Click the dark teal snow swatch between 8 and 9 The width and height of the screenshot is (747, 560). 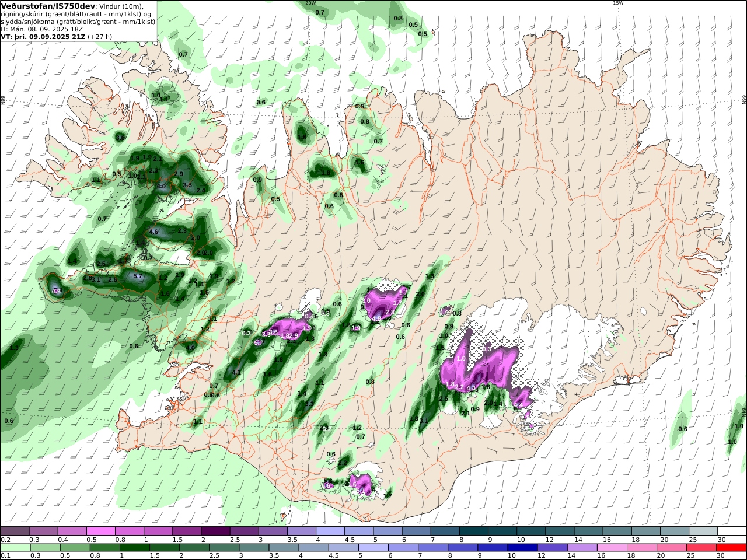473,531
